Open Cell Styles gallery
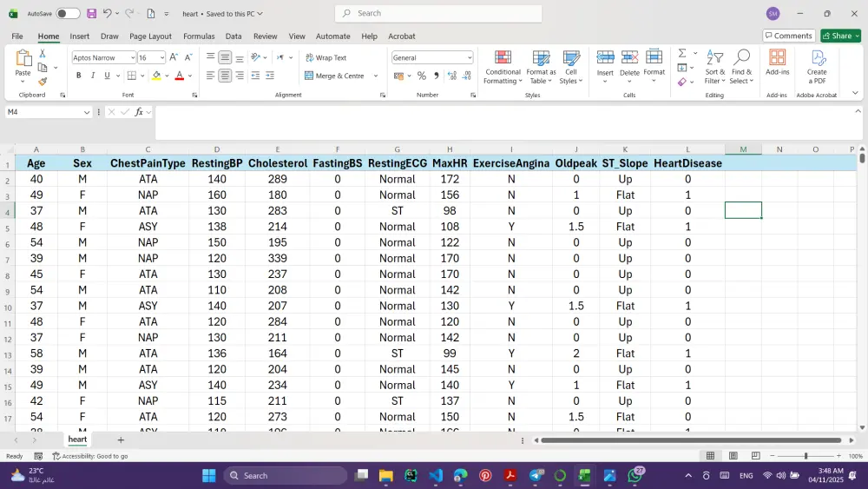 (x=571, y=68)
